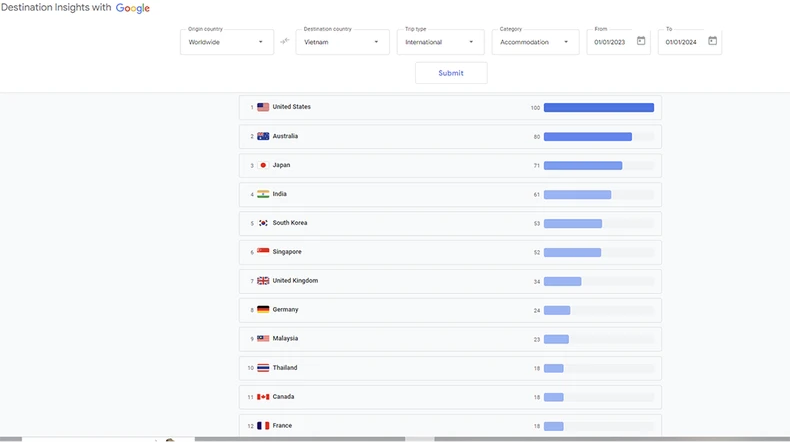810x447 pixels.
Task: Open the Trip type dropdown
Action: (440, 42)
